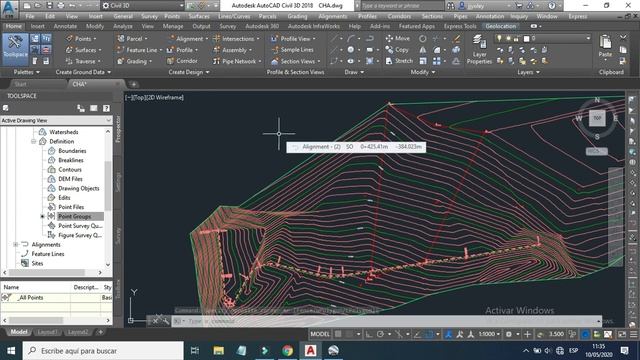The image size is (640, 360).
Task: Open the Active Drawing View dropdown
Action: (56, 120)
